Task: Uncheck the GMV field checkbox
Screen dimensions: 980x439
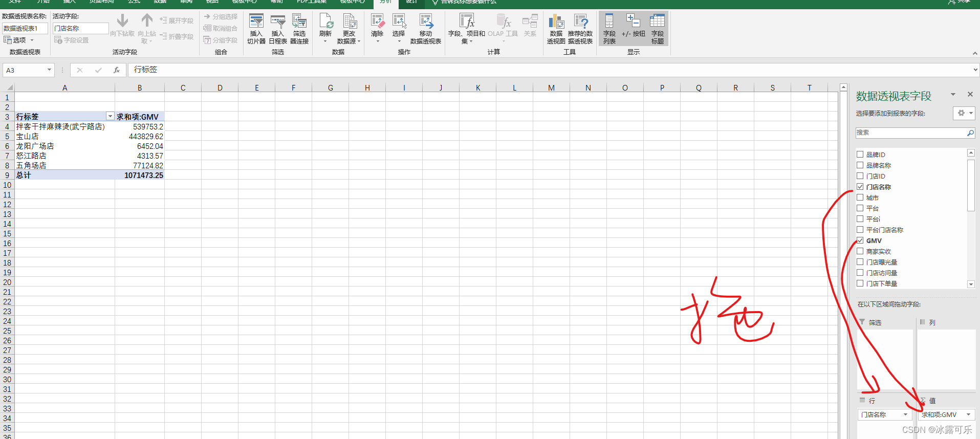Action: click(x=860, y=240)
